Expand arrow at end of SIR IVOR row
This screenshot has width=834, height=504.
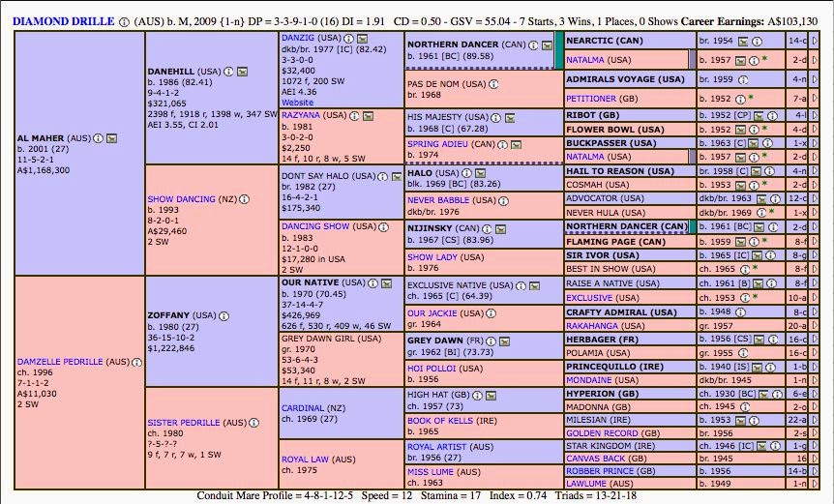[815, 255]
